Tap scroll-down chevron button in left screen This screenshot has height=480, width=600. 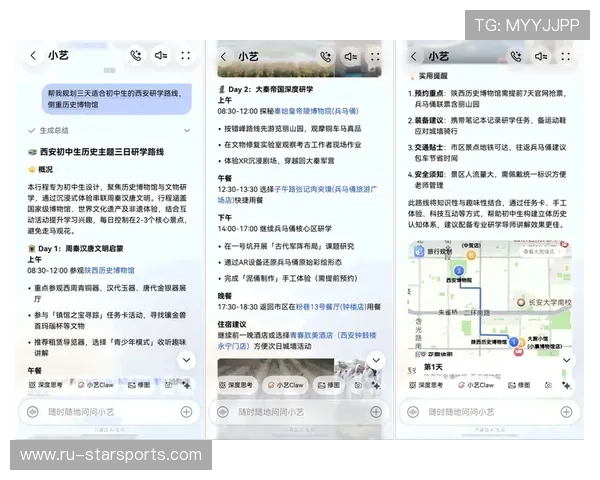tap(186, 360)
